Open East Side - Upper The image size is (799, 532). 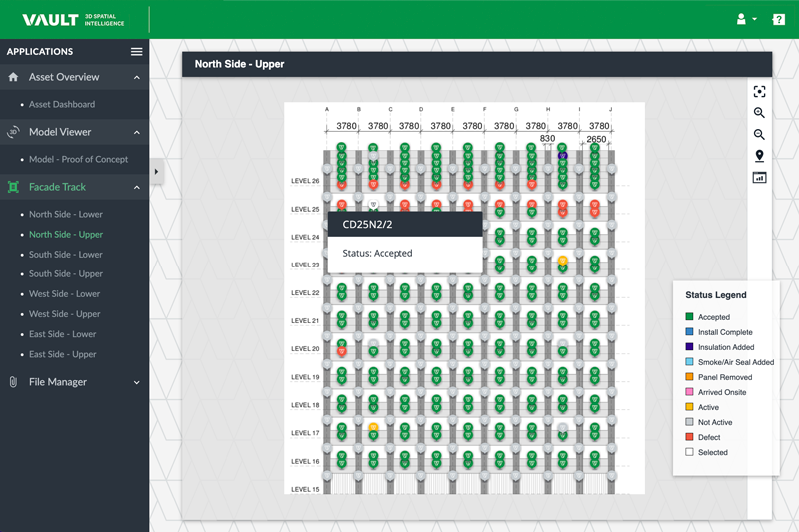tap(62, 354)
